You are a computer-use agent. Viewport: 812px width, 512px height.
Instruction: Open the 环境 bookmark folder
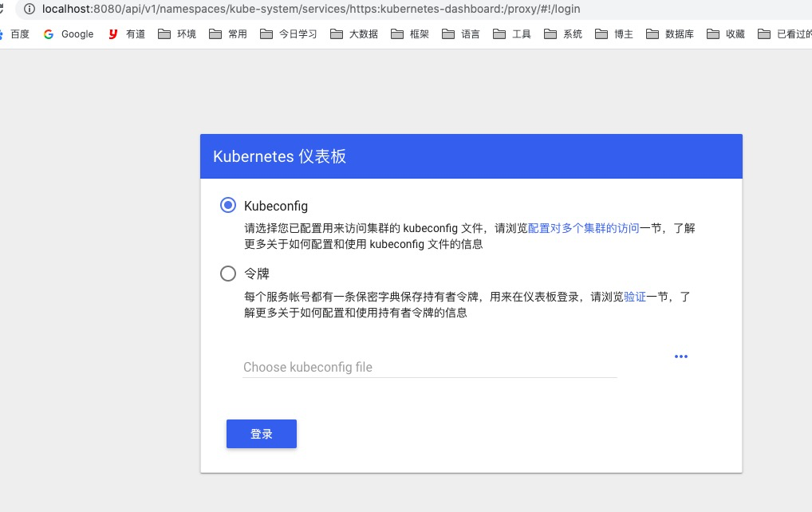point(177,34)
